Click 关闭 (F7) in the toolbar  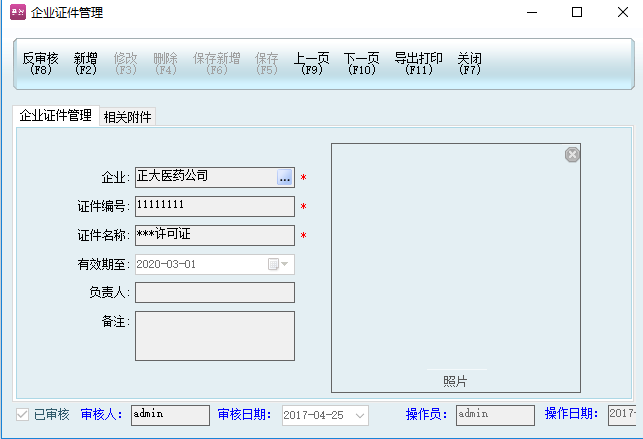click(x=470, y=64)
